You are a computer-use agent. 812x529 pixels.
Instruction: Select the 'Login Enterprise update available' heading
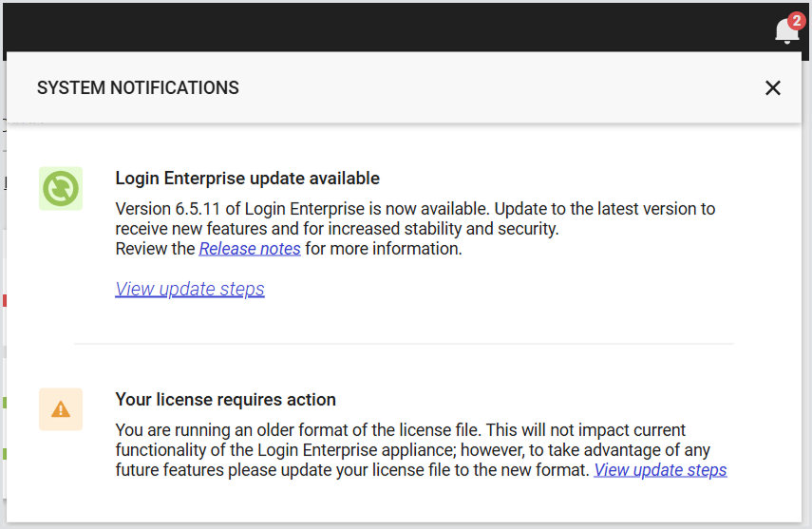point(248,179)
